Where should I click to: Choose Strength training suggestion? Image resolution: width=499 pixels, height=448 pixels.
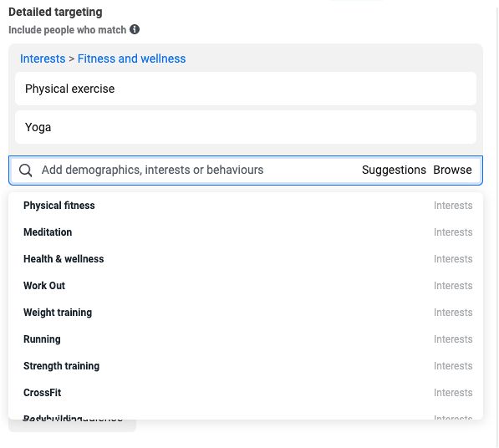246,366
